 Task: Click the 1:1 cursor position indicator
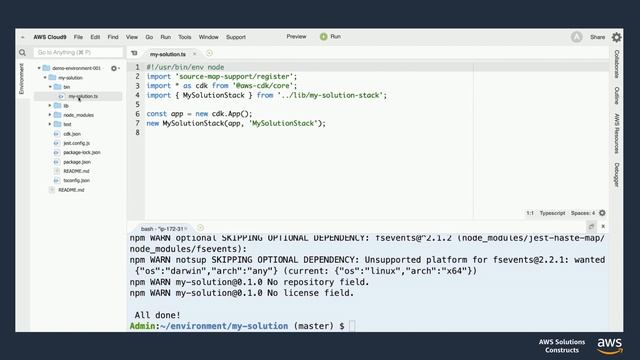pos(530,213)
